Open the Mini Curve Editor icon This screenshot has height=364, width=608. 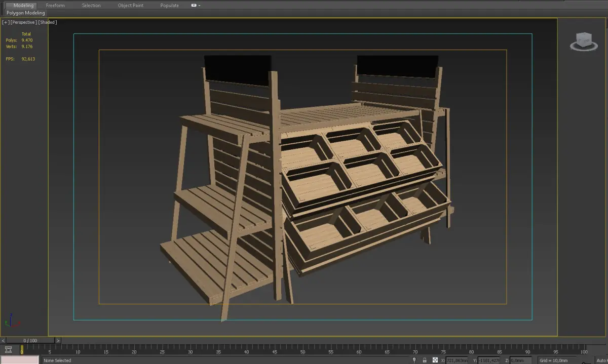point(8,349)
